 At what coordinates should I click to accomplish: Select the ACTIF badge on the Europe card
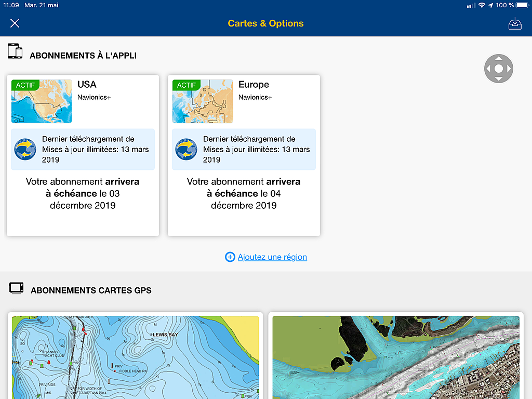click(187, 85)
